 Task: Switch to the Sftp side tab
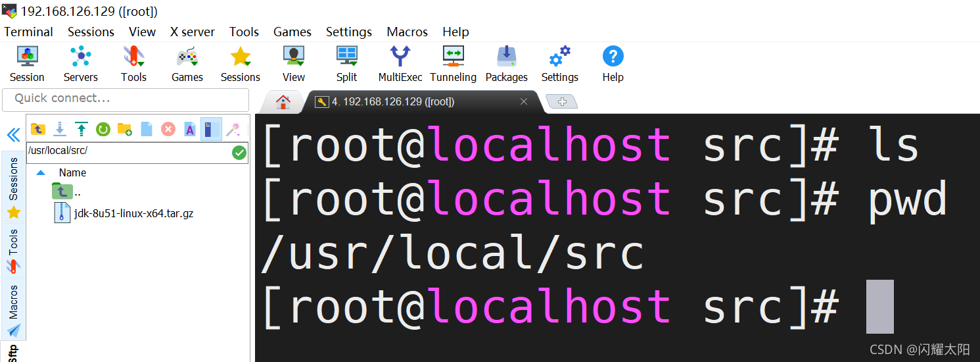tap(13, 353)
